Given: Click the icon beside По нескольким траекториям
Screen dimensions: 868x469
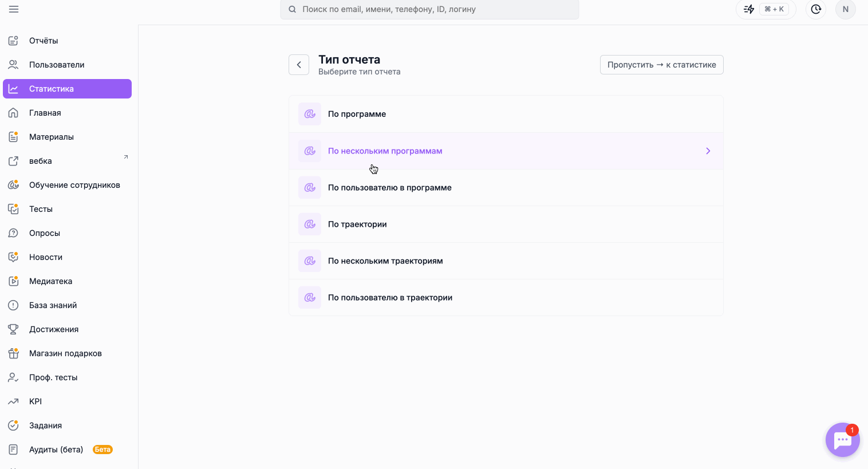Looking at the screenshot, I should click(310, 261).
